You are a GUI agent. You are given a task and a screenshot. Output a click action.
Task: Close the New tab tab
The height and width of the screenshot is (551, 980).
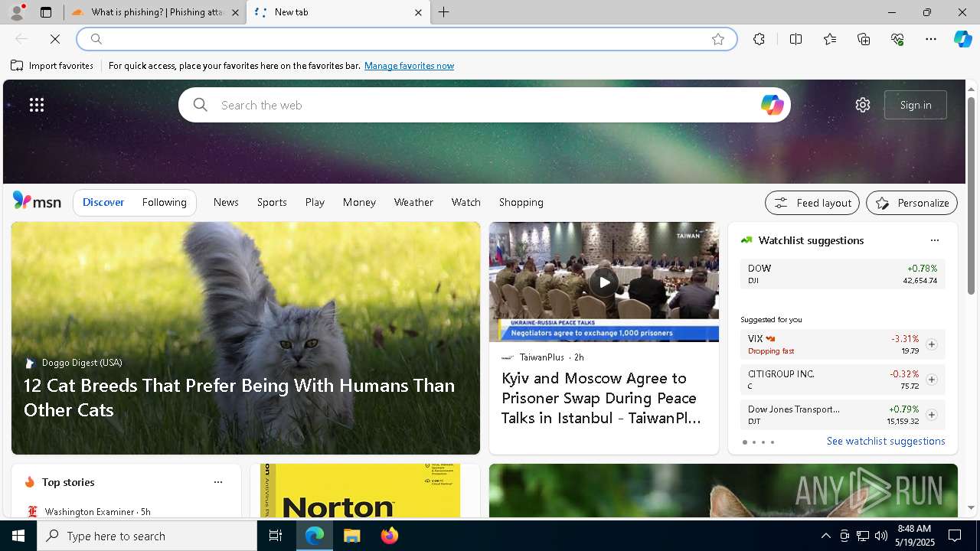point(418,12)
